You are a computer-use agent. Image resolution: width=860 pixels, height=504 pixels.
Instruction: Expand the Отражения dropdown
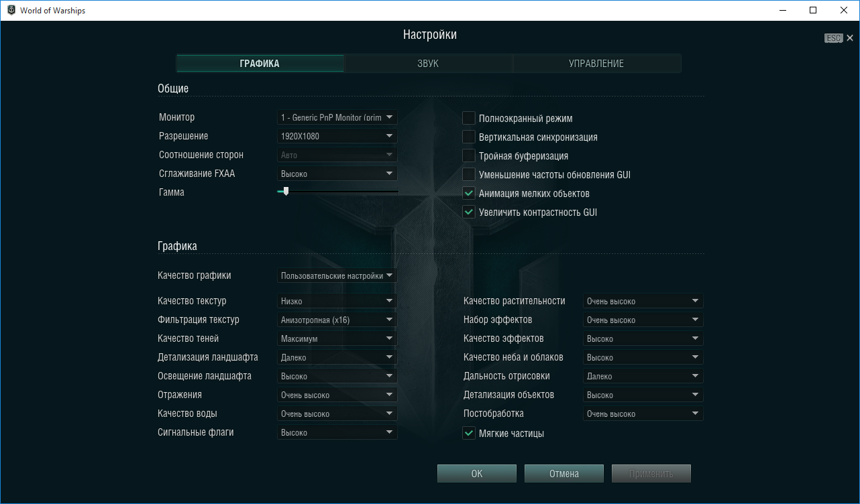[x=337, y=395]
